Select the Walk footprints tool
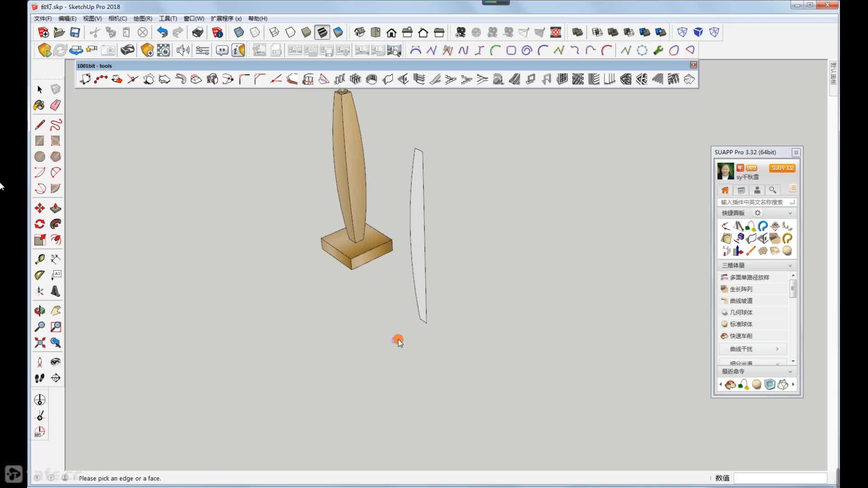This screenshot has height=488, width=868. 40,378
